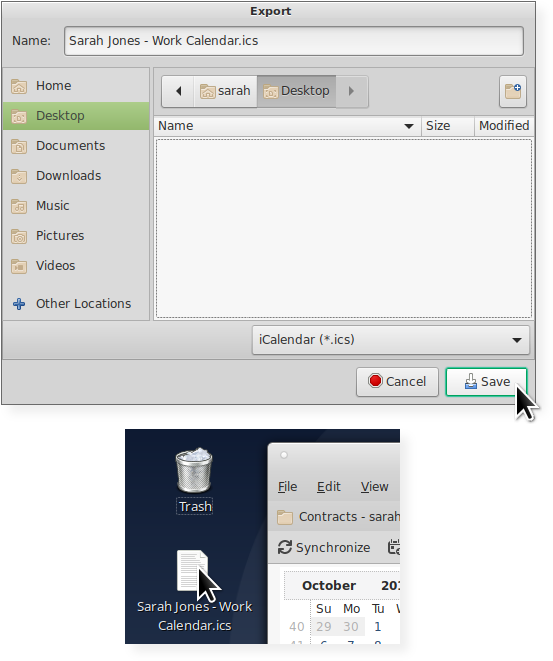The width and height of the screenshot is (553, 661).
Task: Sort files by the Size column
Action: (x=448, y=126)
